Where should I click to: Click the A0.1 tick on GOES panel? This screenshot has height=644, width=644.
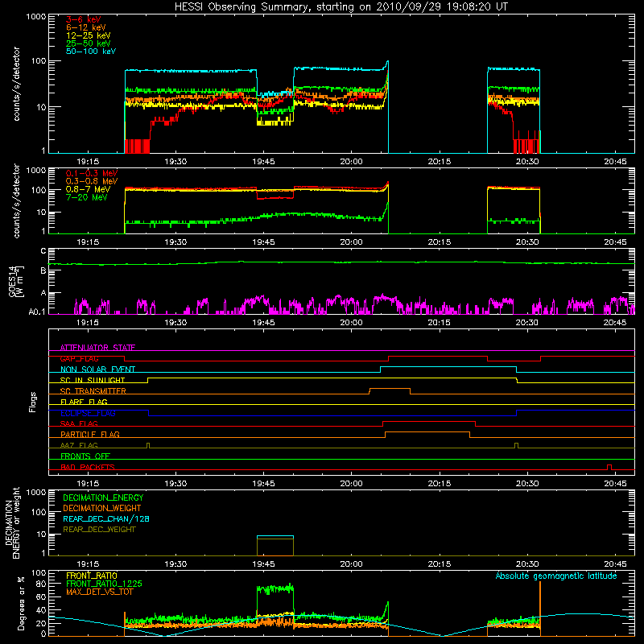(36, 312)
